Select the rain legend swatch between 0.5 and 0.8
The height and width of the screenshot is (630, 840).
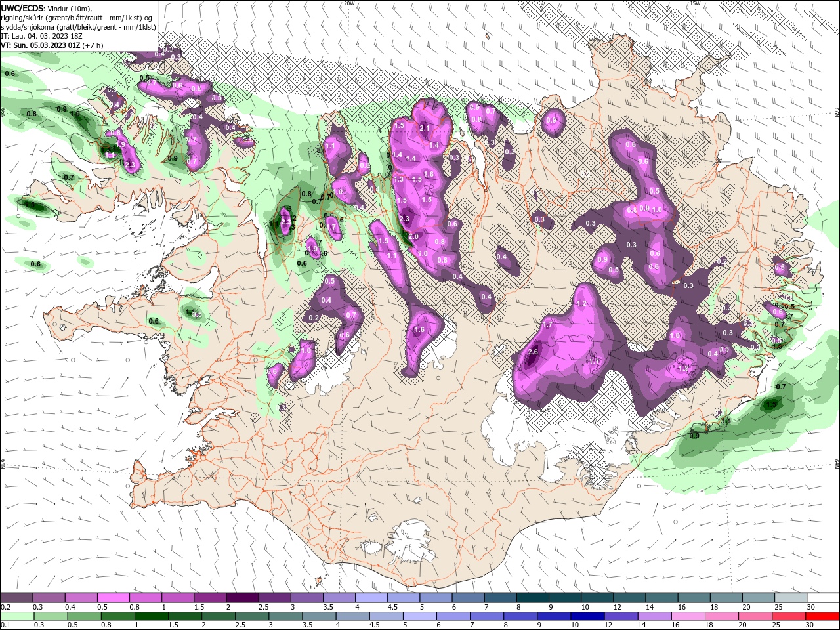click(85, 616)
